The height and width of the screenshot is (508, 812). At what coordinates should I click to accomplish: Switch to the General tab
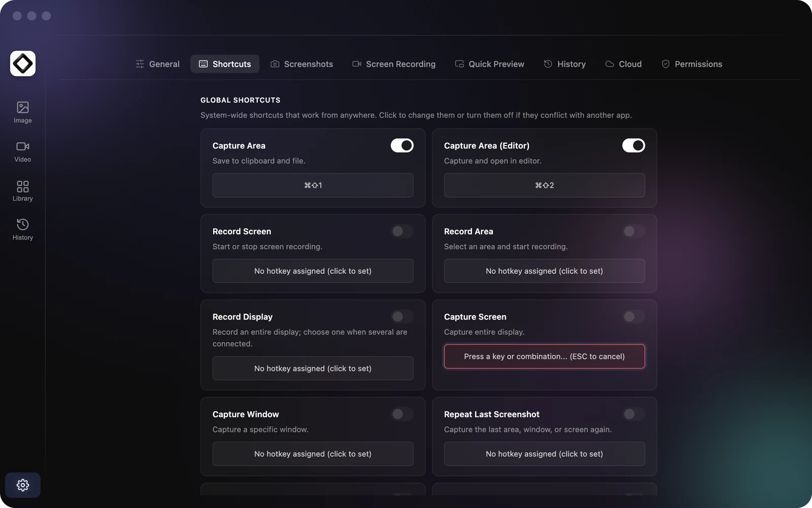click(x=158, y=64)
